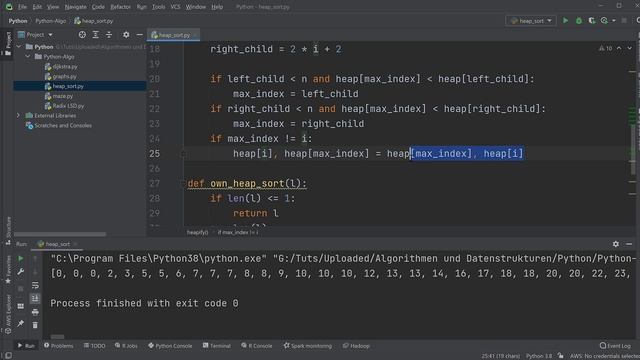Toggle the Project side tool window
This screenshot has width=640, height=360.
(8, 44)
